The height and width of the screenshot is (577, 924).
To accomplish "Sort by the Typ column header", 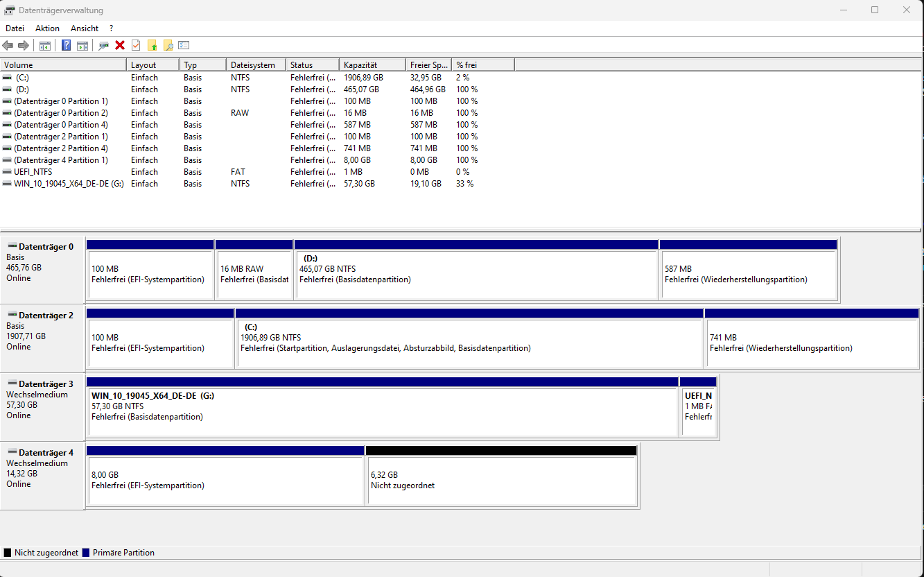I will (202, 64).
